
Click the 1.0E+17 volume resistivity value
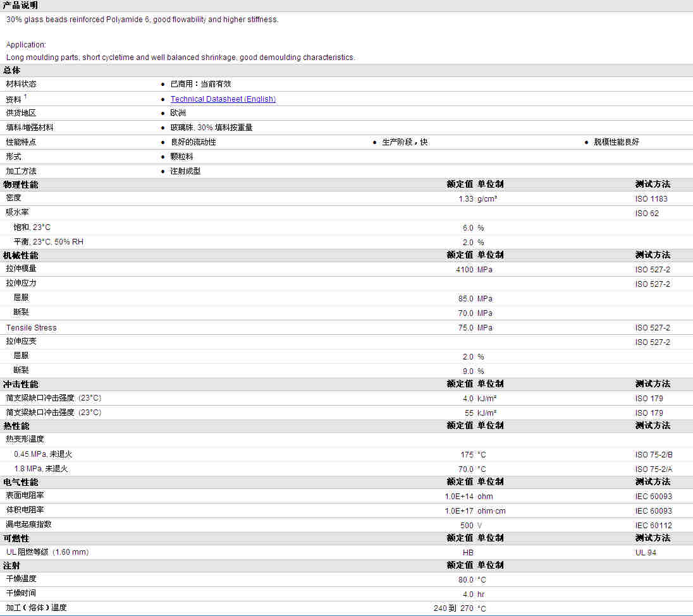click(458, 511)
